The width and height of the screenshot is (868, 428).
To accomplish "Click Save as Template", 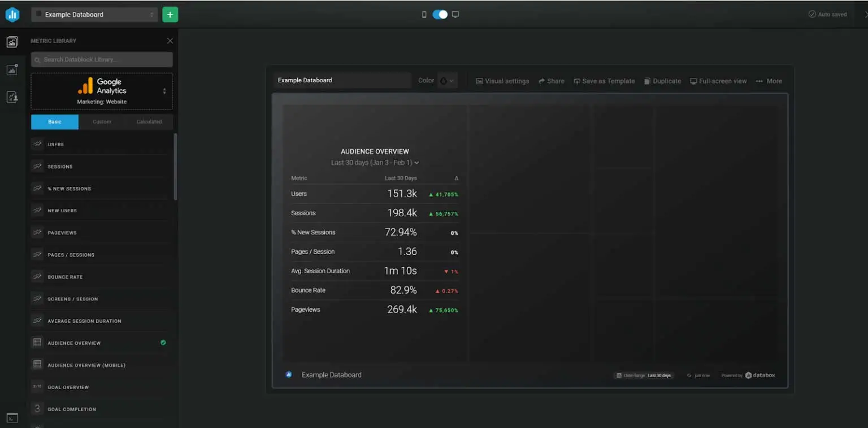I will click(x=604, y=81).
